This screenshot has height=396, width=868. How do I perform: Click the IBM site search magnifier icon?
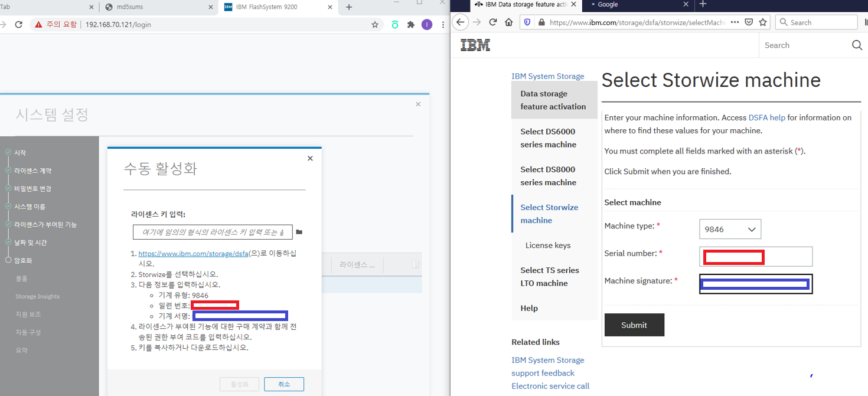[x=857, y=45]
